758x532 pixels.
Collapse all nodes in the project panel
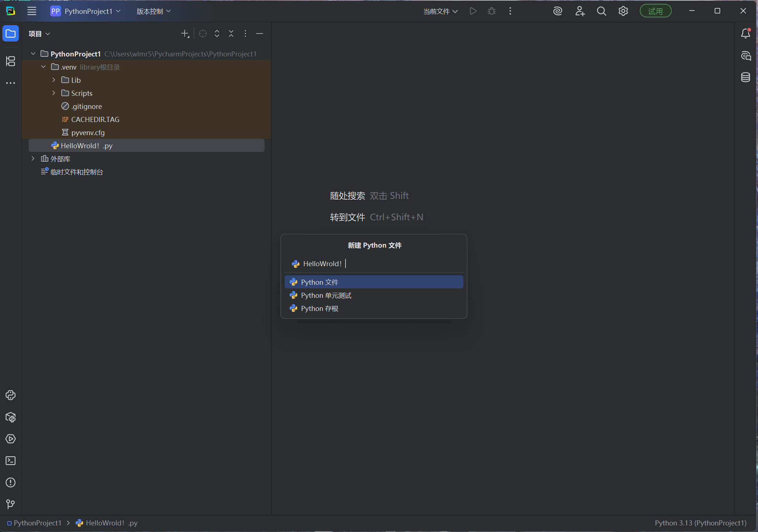click(x=231, y=34)
